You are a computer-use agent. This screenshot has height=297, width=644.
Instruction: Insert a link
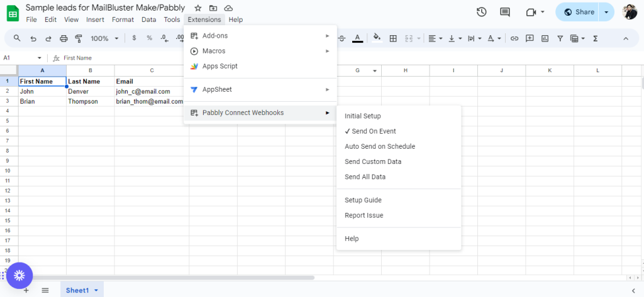point(514,38)
